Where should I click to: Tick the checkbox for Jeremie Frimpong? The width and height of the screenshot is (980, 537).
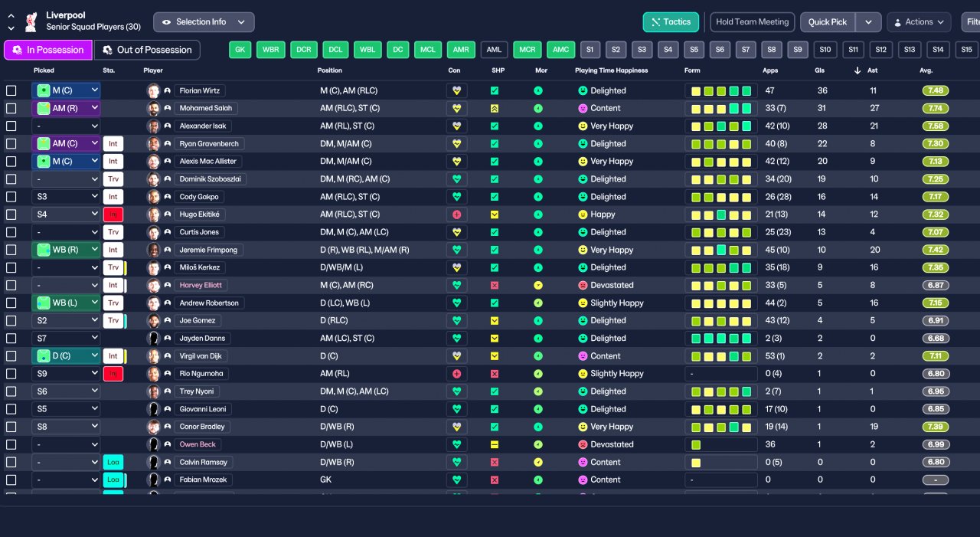(11, 250)
